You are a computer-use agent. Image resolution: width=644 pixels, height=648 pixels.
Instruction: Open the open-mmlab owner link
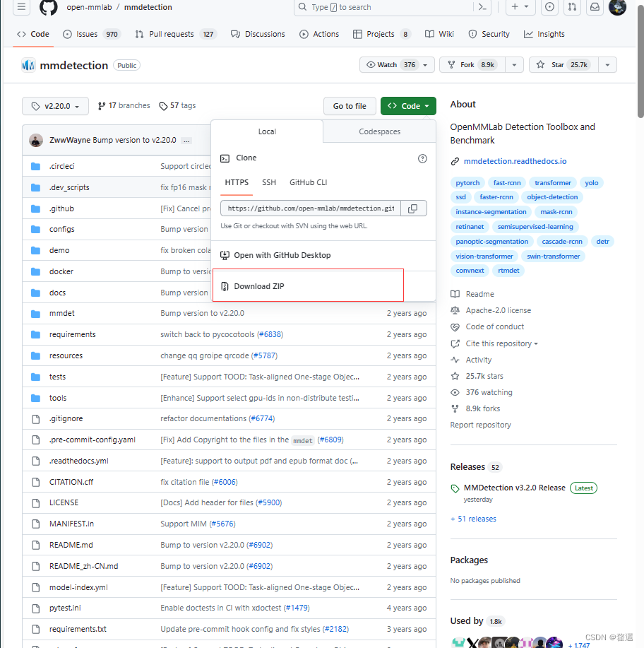click(x=89, y=7)
